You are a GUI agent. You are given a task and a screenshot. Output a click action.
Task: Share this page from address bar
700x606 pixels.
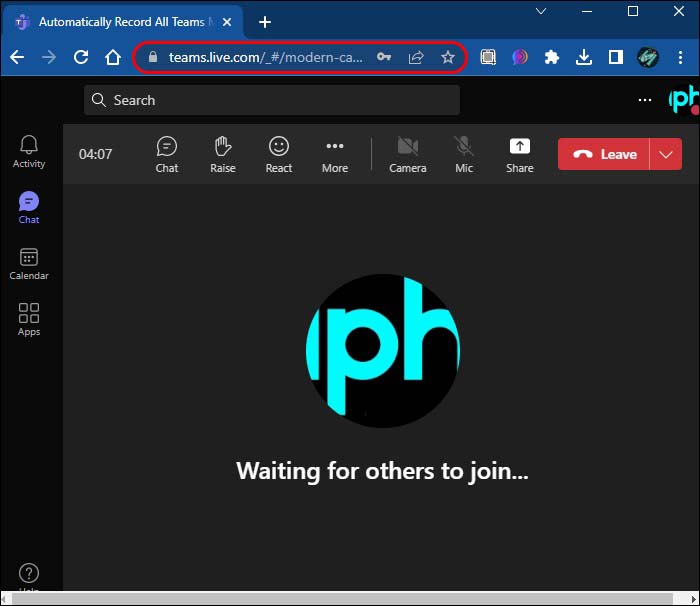point(416,57)
